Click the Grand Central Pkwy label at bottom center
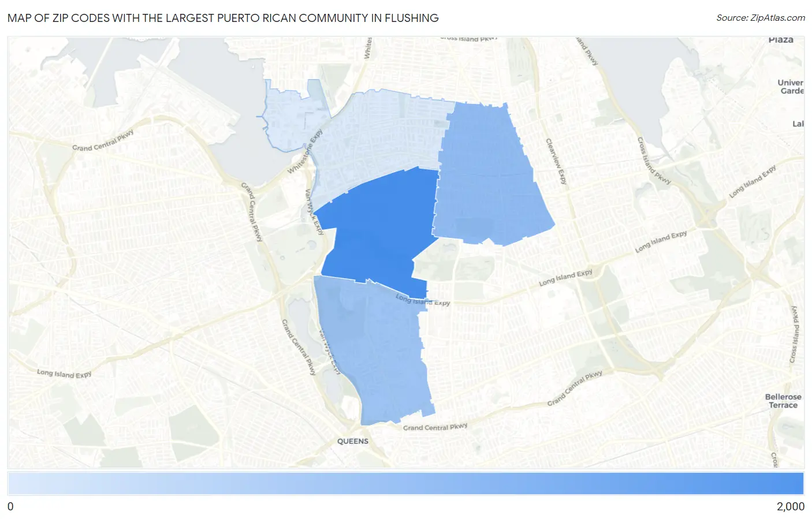Image resolution: width=812 pixels, height=519 pixels. pyautogui.click(x=435, y=427)
